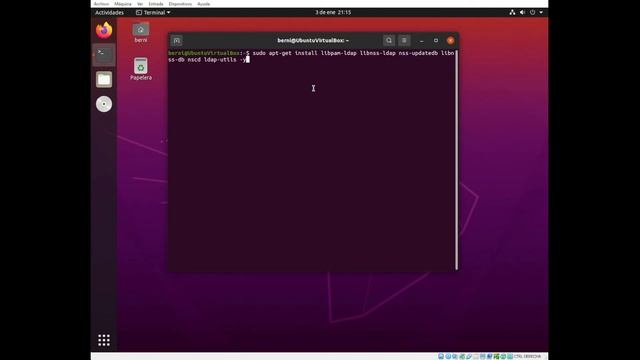Open the terminal hamburger menu
This screenshot has width=640, height=360.
[x=404, y=40]
